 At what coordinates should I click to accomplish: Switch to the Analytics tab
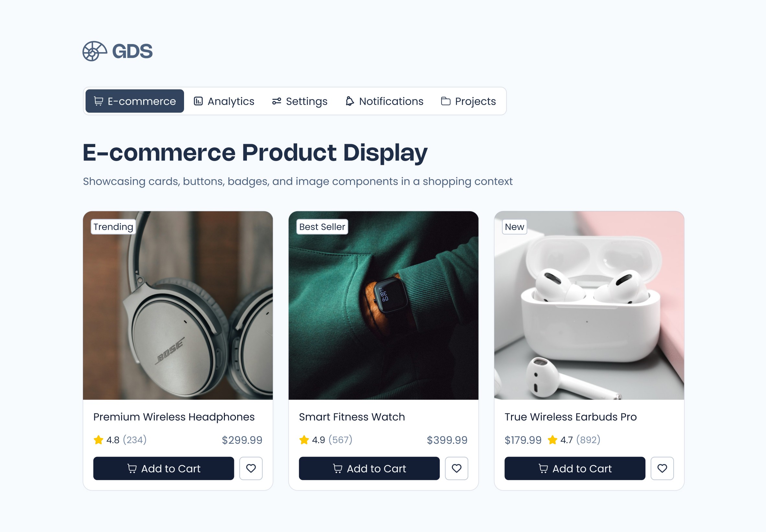point(224,101)
